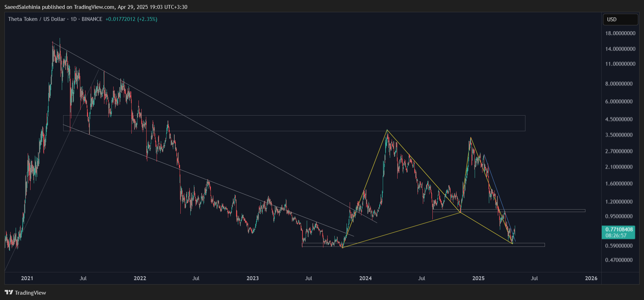Screen dimensions: 644x300
Task: Click the 0.59000000 price axis label
Action: [619, 246]
